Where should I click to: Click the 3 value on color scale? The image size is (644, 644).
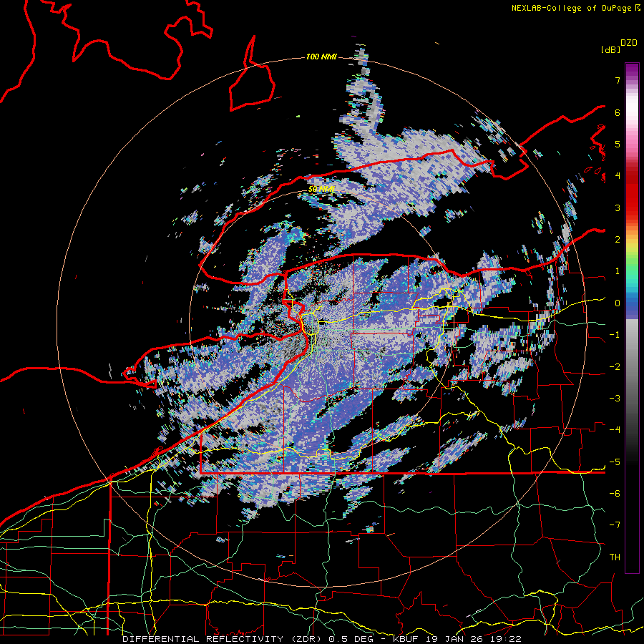pyautogui.click(x=618, y=208)
